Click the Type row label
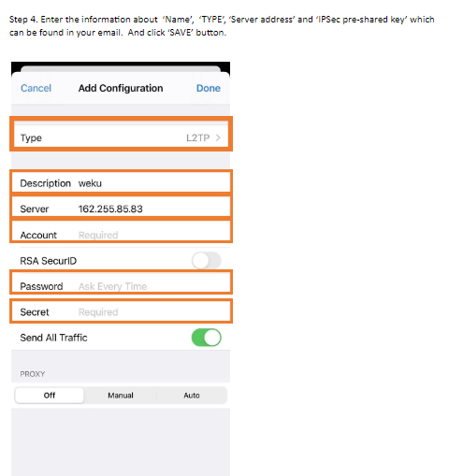 [31, 137]
